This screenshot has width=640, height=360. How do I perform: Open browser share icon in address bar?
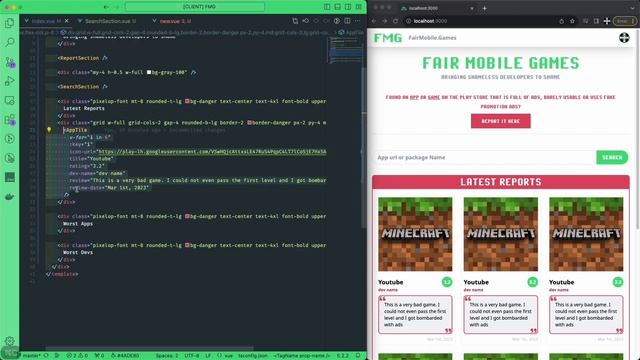coord(562,21)
